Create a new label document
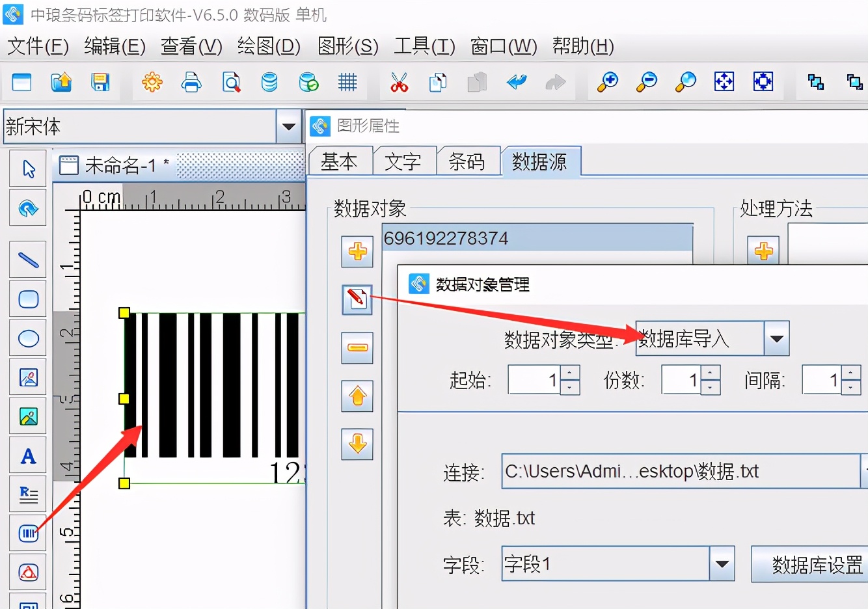This screenshot has height=609, width=868. tap(22, 82)
